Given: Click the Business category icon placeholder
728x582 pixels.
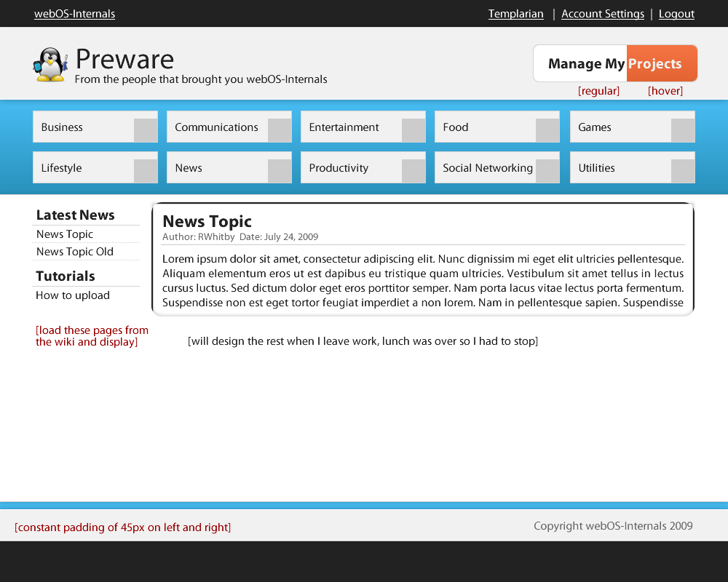Looking at the screenshot, I should pos(146,130).
